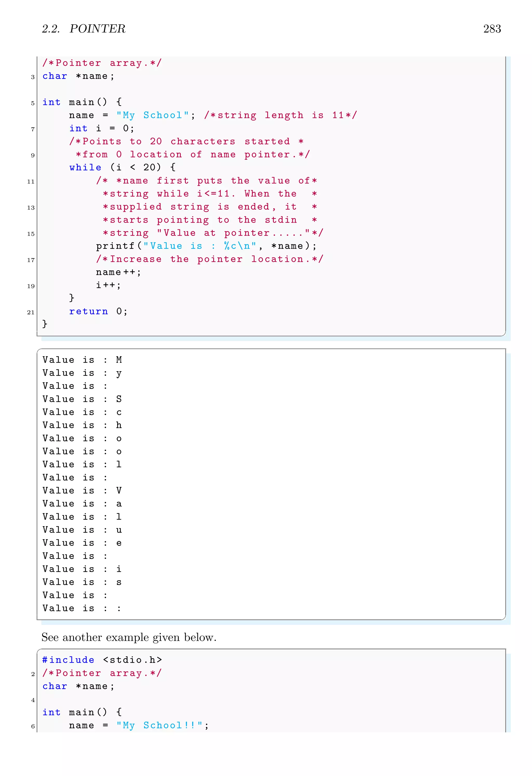
Task: Click the 'while (i < 20)' loop line
Action: [x=122, y=167]
